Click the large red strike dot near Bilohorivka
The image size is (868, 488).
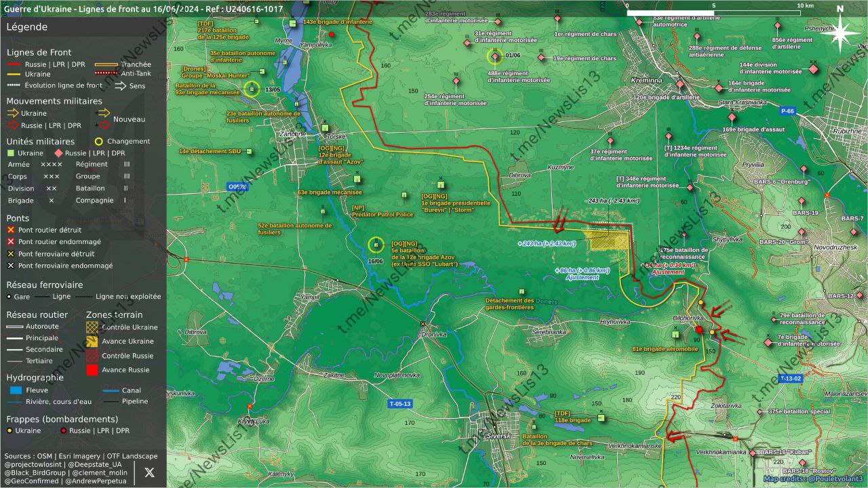pyautogui.click(x=699, y=329)
